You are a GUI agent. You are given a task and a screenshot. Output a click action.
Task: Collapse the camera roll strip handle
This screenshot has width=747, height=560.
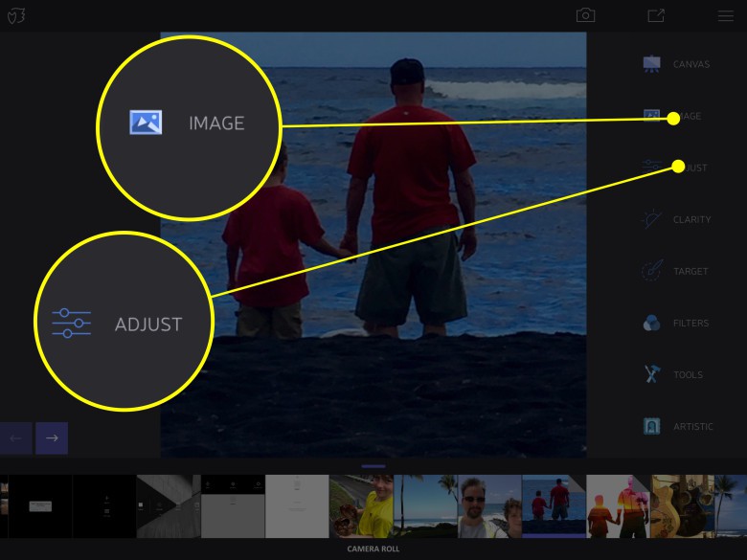373,466
